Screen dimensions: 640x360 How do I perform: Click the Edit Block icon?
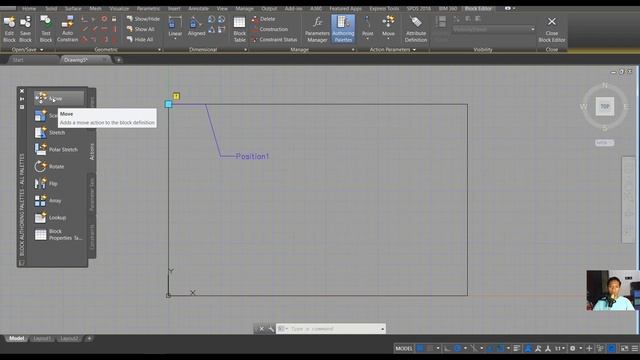point(9,29)
